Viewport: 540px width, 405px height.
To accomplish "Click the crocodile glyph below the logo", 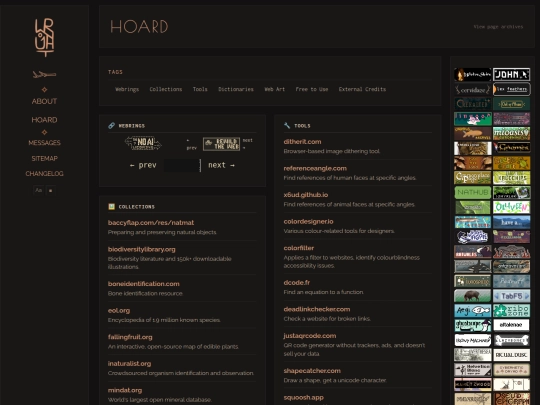I will click(44, 74).
